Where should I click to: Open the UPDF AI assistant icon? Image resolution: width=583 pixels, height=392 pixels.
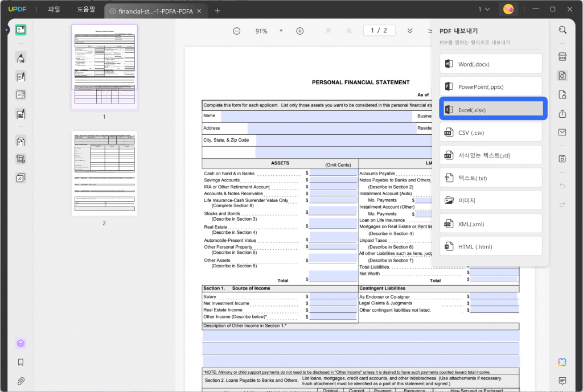point(563,362)
